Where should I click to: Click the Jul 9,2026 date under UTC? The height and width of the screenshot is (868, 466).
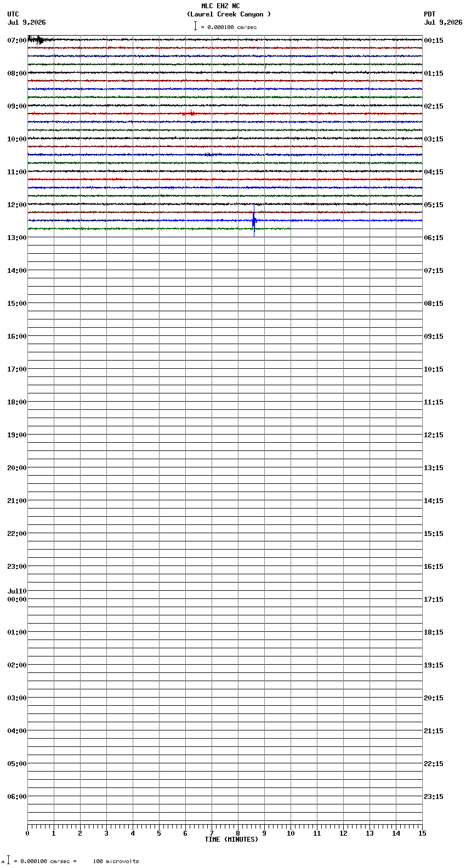(x=27, y=22)
